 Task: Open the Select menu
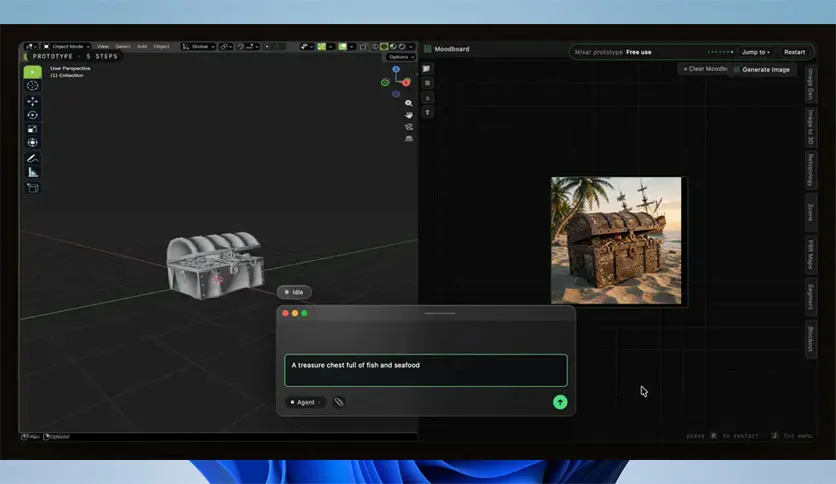tap(123, 46)
